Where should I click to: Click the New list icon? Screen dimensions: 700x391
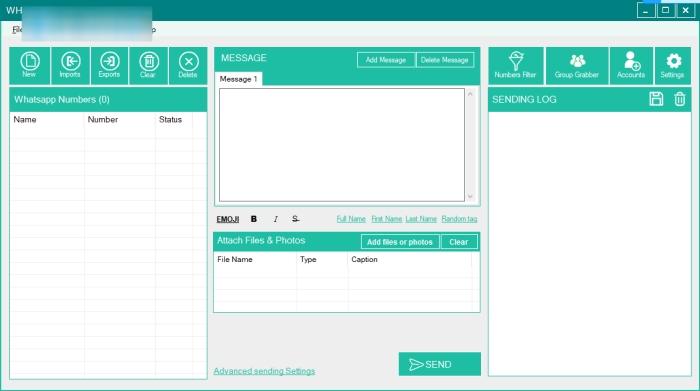30,66
